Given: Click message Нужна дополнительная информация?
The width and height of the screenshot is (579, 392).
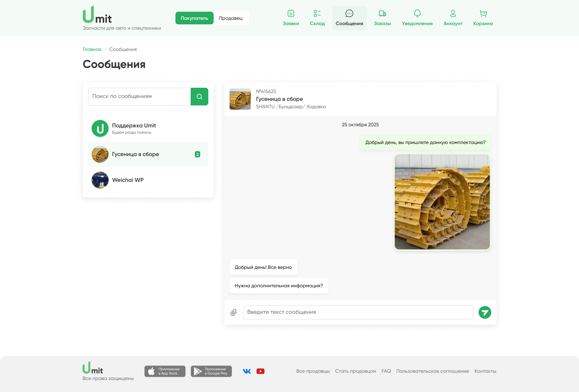Looking at the screenshot, I should point(279,286).
